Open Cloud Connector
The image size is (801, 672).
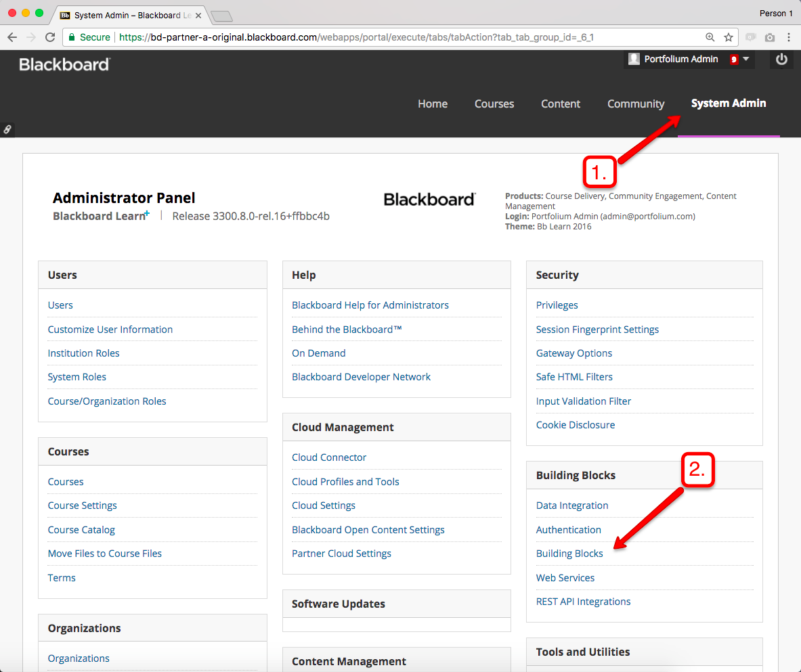[329, 457]
